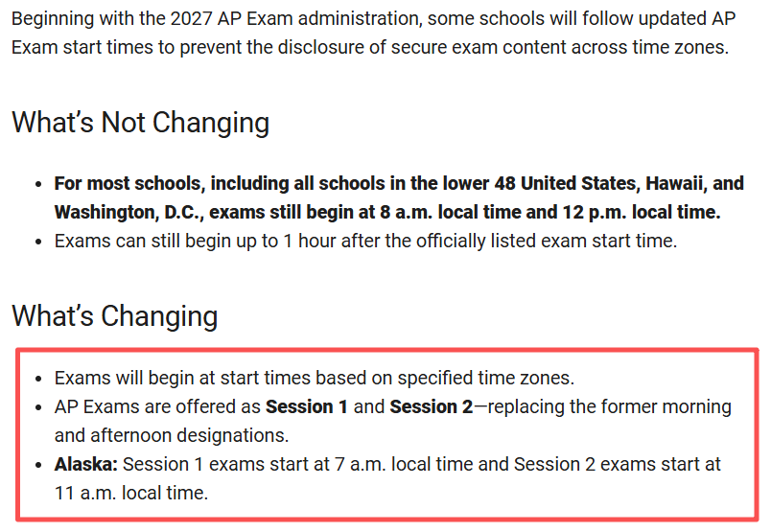Click the bold "Session 2" text
The image size is (771, 532).
(x=432, y=406)
